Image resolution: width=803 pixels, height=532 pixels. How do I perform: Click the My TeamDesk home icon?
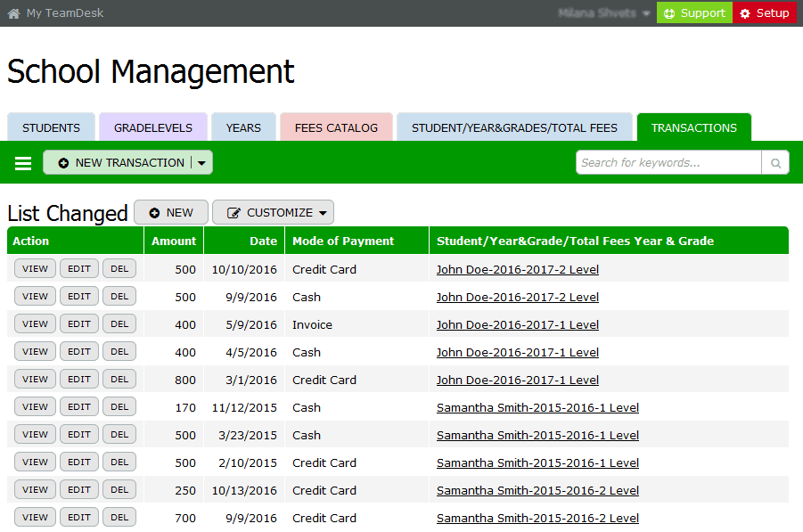13,13
